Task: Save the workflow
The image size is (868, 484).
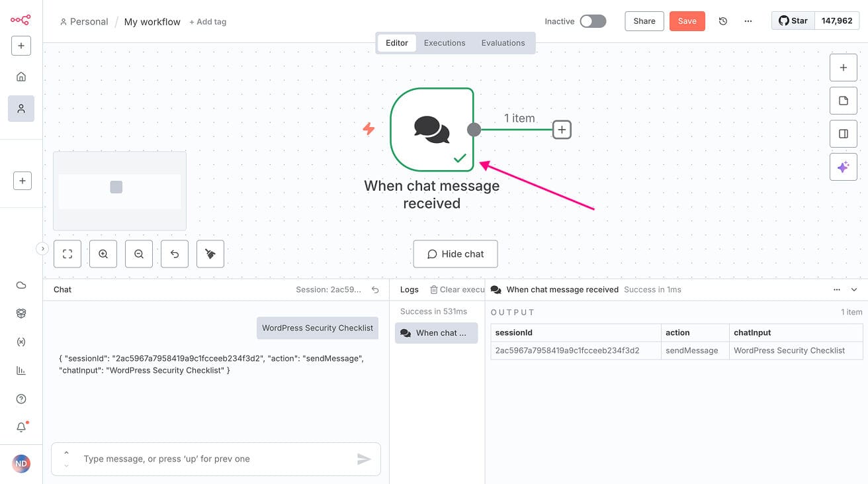Action: [x=687, y=21]
